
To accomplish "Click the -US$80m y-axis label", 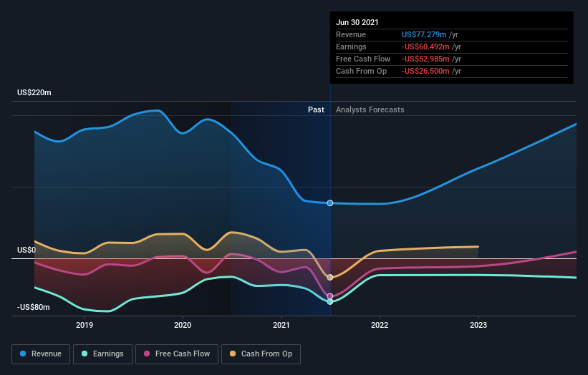I will pyautogui.click(x=34, y=307).
